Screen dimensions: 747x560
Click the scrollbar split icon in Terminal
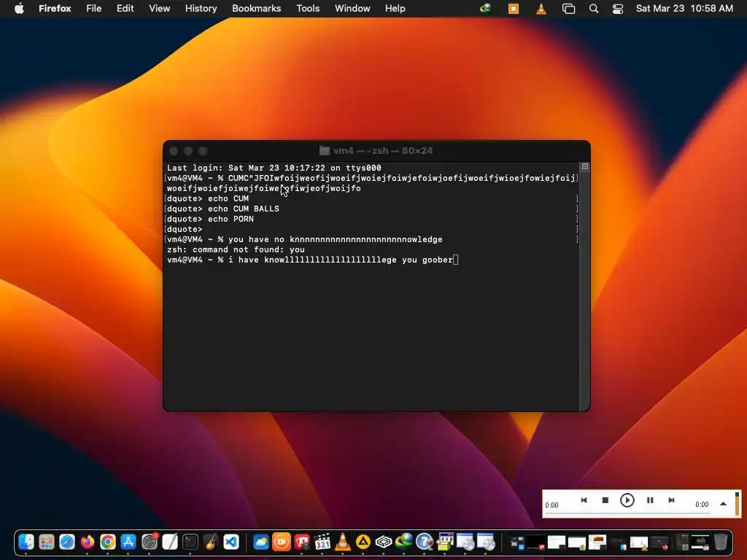585,167
